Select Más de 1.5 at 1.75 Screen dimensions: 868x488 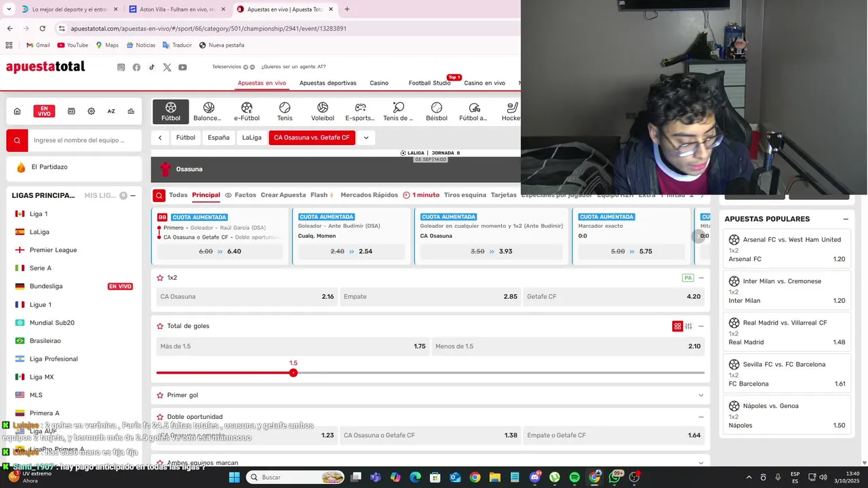pyautogui.click(x=292, y=346)
